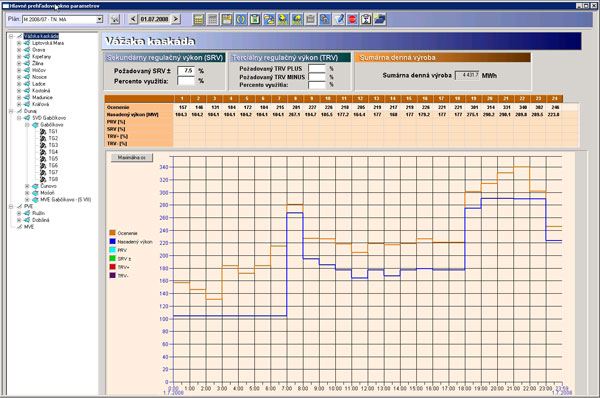Expand the Orava tree node

[x=19, y=50]
